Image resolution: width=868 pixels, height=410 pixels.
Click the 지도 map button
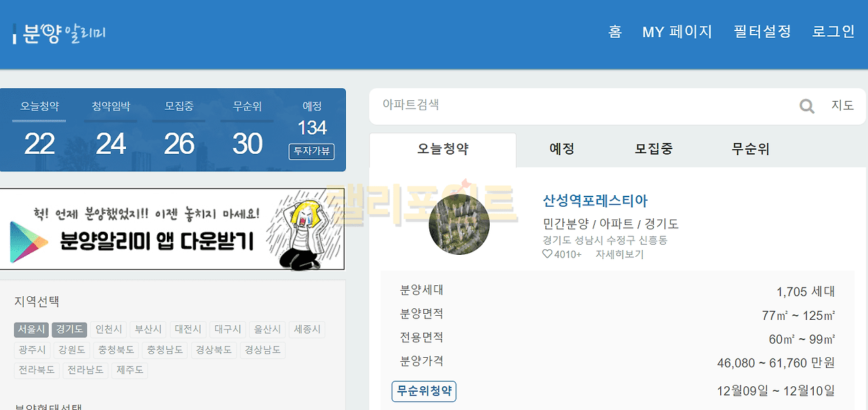(x=843, y=106)
